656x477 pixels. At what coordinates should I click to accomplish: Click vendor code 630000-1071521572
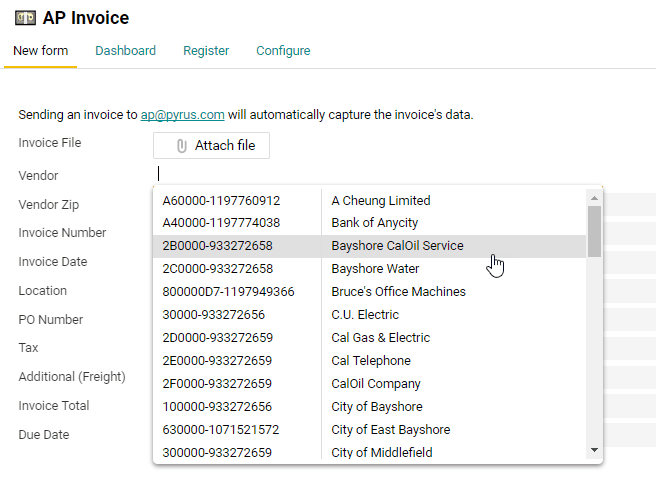[x=221, y=430]
